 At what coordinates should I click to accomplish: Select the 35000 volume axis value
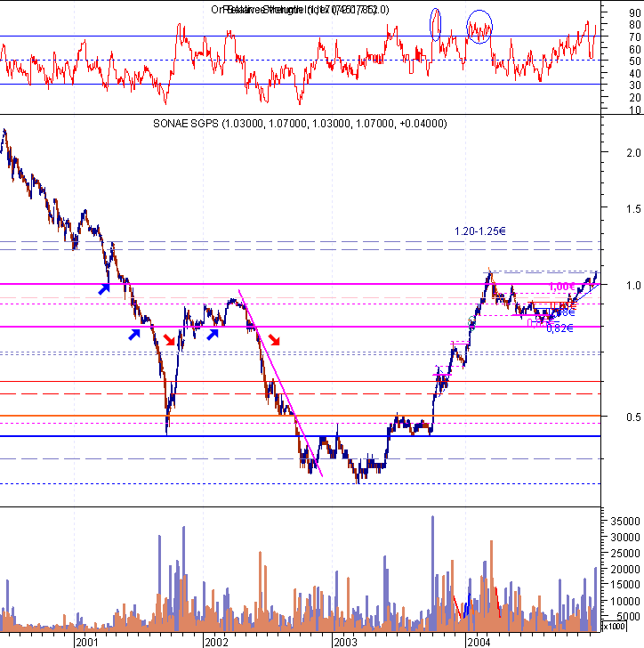[625, 521]
